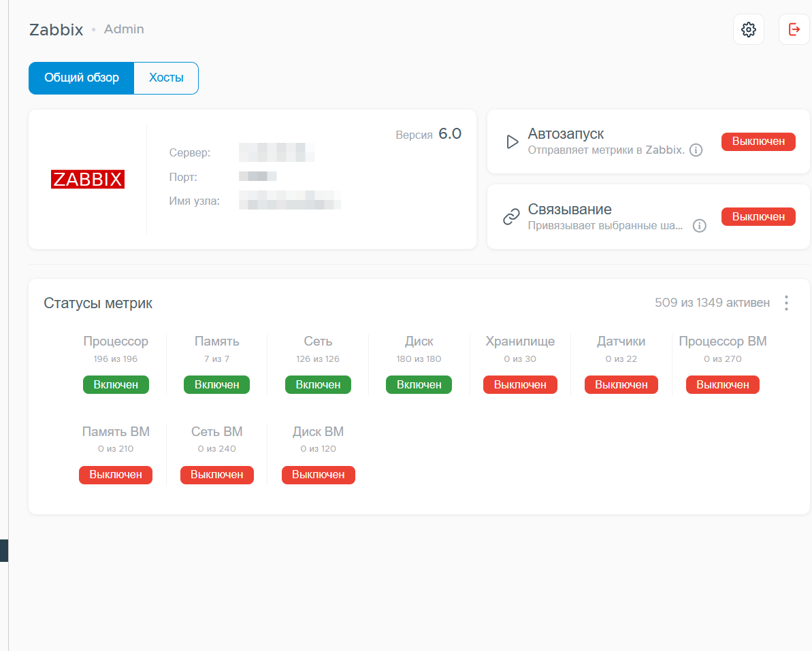Enable the Процессор ВМ metric
Screen dimensions: 812x651
pos(722,384)
